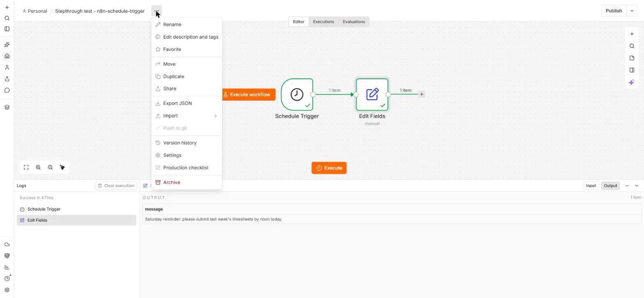The height and width of the screenshot is (298, 644).
Task: Click the orange Execute workflow button
Action: coord(248,94)
